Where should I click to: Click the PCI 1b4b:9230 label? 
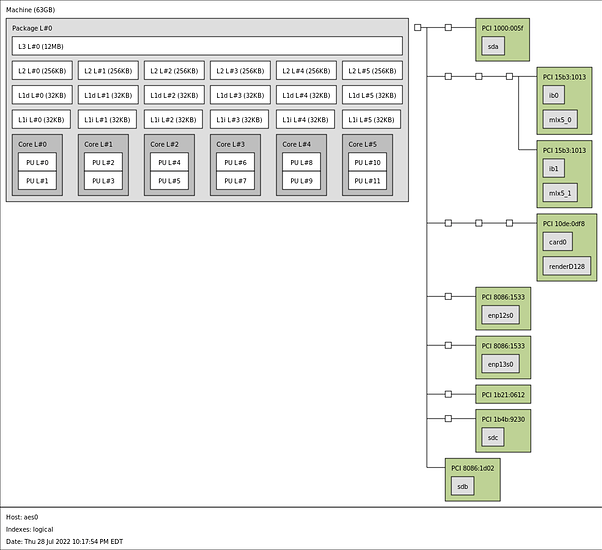pos(503,419)
